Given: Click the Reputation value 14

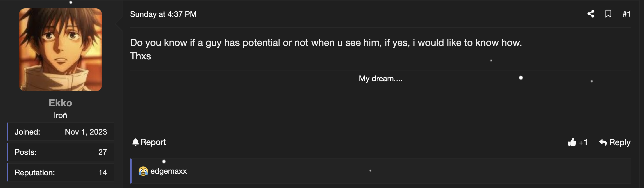Looking at the screenshot, I should click(x=103, y=173).
